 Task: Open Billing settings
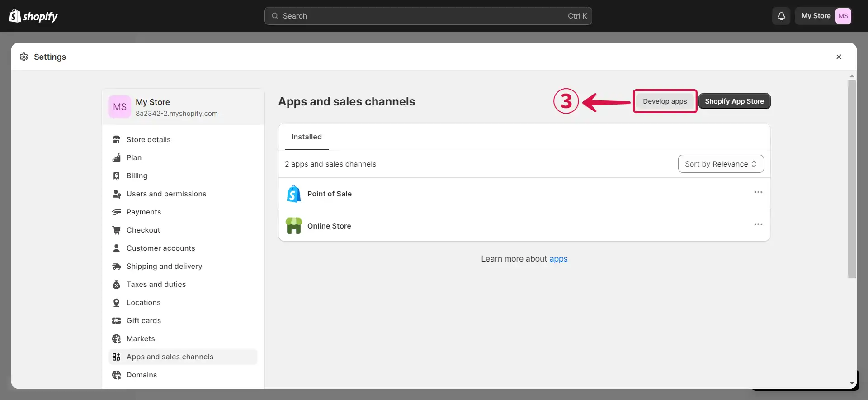point(183,176)
